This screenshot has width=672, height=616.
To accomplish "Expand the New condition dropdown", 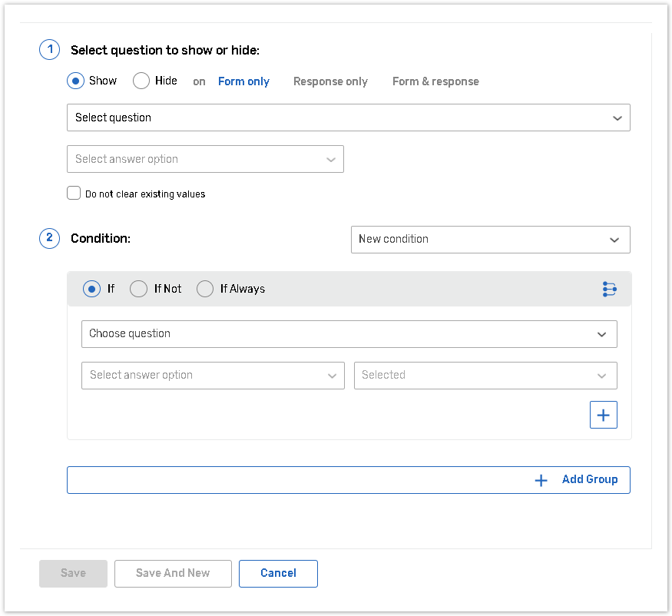I will 490,239.
